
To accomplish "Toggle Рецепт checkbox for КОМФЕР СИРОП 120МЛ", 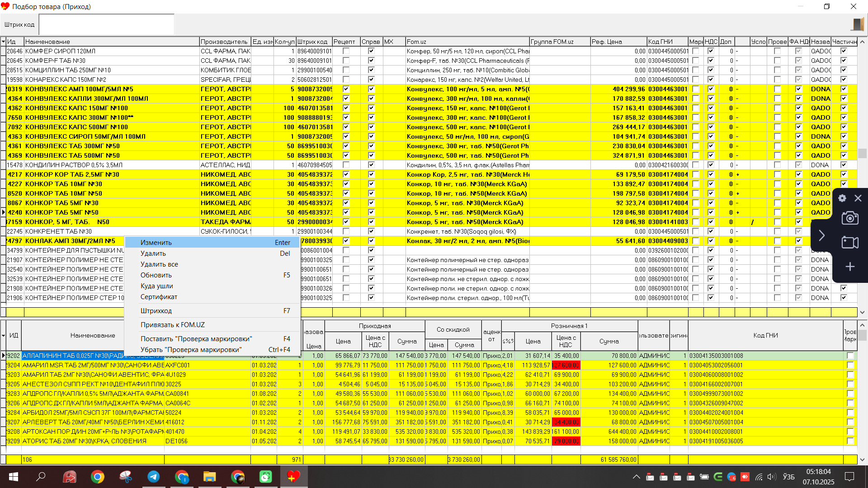I will tap(346, 51).
